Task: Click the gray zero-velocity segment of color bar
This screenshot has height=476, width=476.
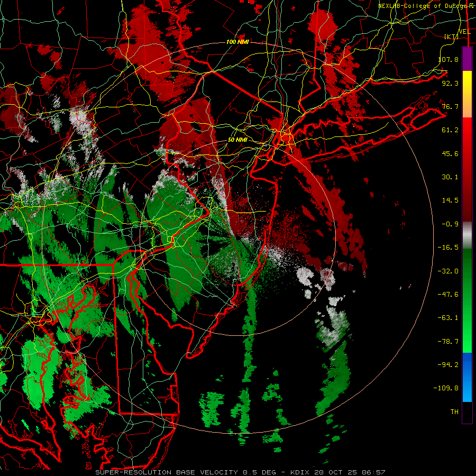Action: (467, 235)
